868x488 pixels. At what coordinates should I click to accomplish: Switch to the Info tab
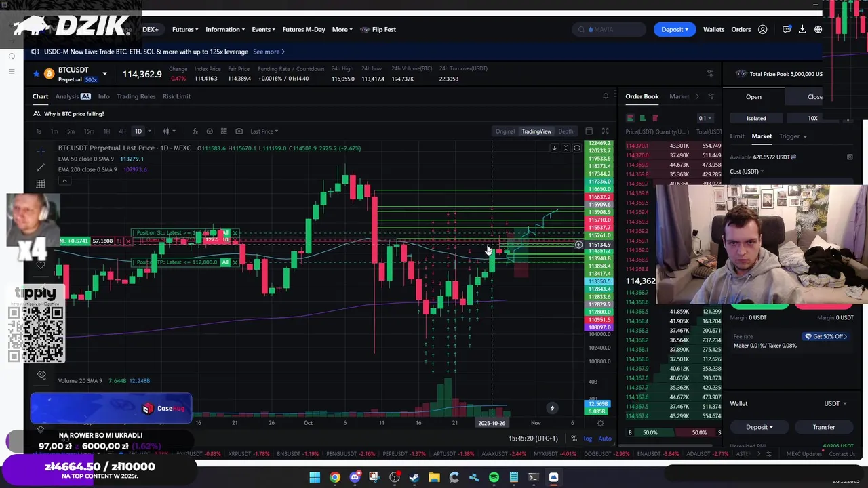[x=104, y=96]
